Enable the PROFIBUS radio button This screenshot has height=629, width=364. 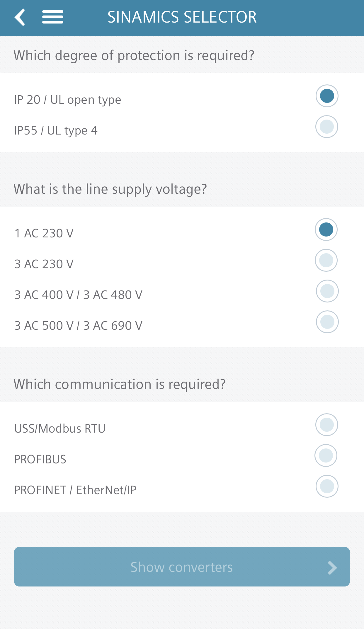click(x=326, y=455)
